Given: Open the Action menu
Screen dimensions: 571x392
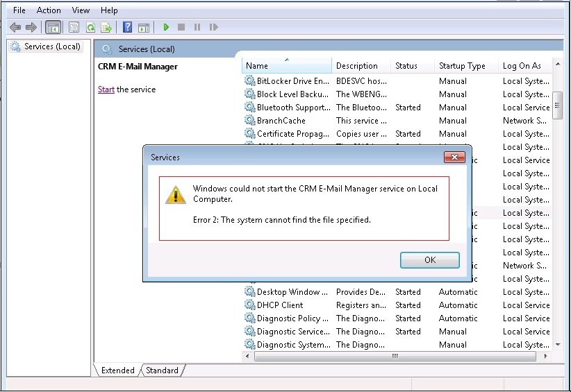Looking at the screenshot, I should (49, 10).
